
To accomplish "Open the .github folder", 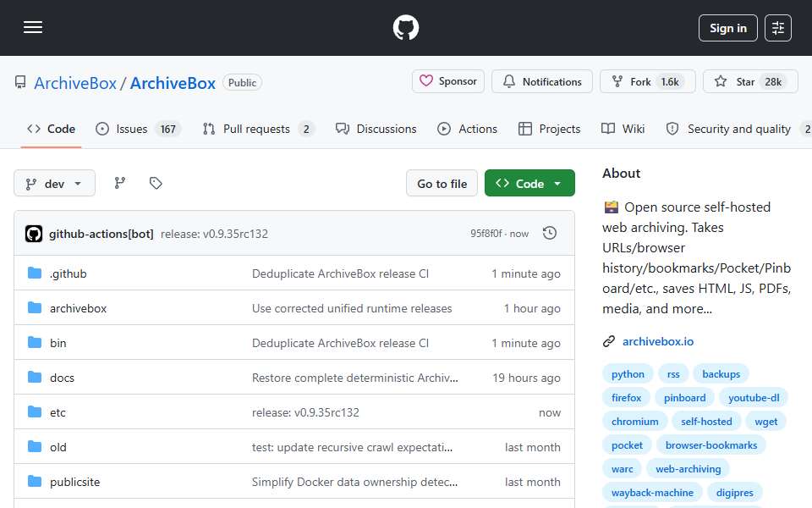I will pos(68,273).
